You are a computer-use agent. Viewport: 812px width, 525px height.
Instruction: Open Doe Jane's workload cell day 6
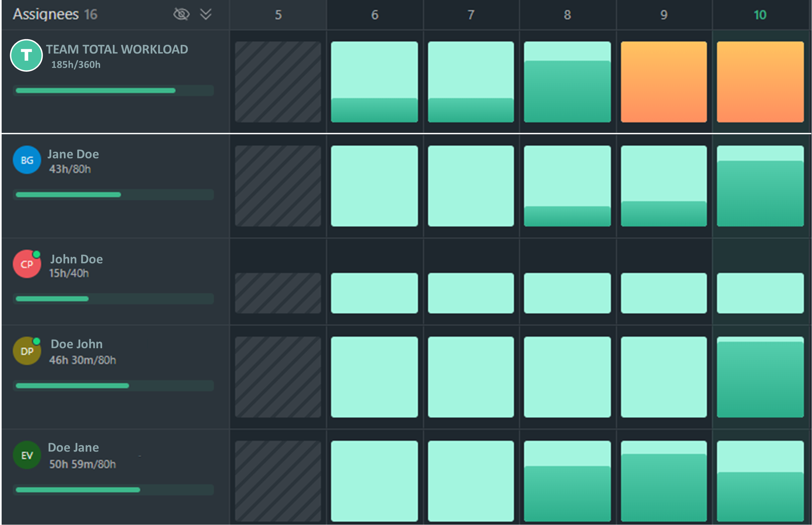tap(374, 481)
